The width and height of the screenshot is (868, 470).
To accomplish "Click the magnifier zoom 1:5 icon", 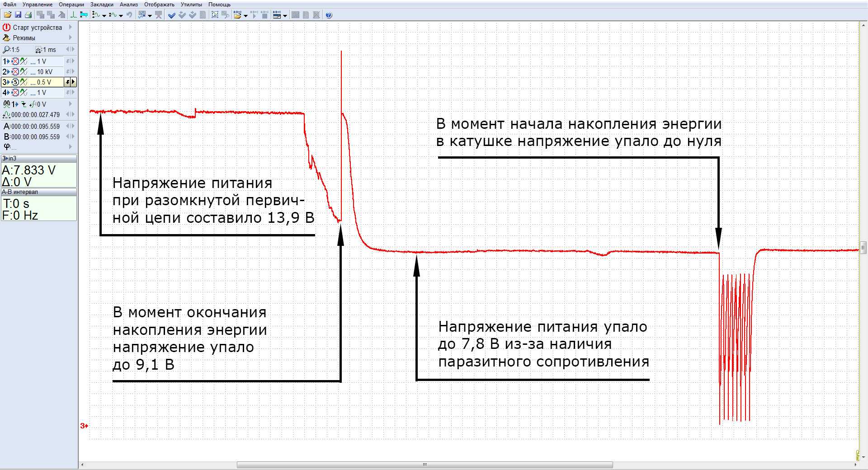I will tap(6, 50).
